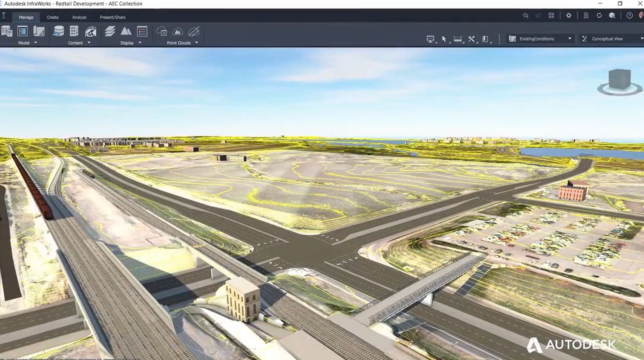Viewport: 644px width, 360px height.
Task: Expand the Content group dropdown arrow
Action: [89, 43]
